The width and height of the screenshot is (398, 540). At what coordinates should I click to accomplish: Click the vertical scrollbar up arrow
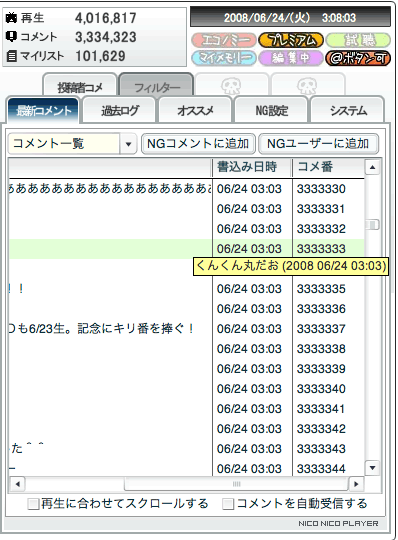point(372,168)
